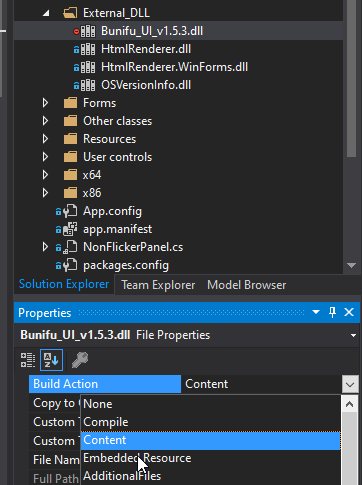Click the NonFlickerPanel.cs file icon
Image resolution: width=362 pixels, height=485 pixels.
click(x=70, y=247)
